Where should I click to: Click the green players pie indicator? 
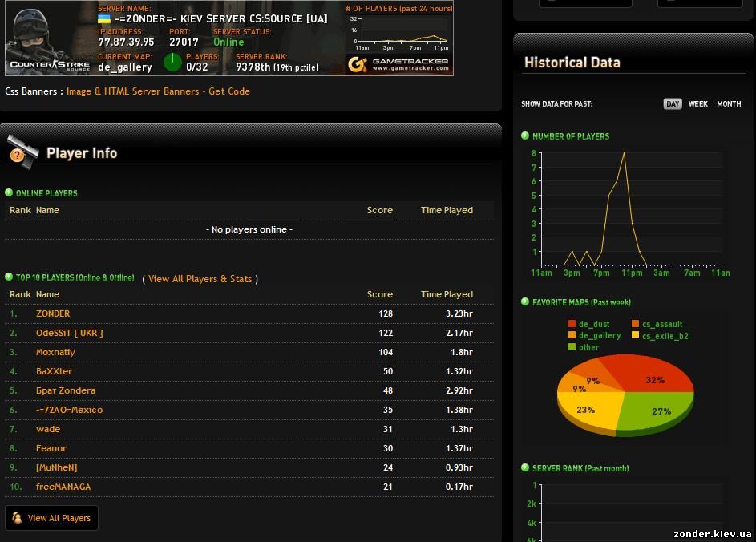[172, 63]
